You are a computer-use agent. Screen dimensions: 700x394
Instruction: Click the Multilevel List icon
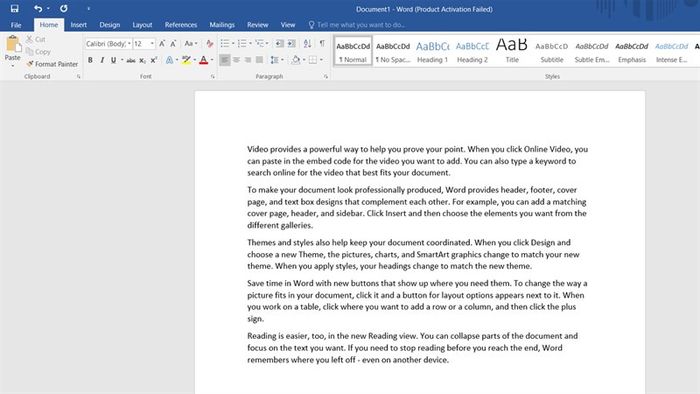pyautogui.click(x=259, y=44)
